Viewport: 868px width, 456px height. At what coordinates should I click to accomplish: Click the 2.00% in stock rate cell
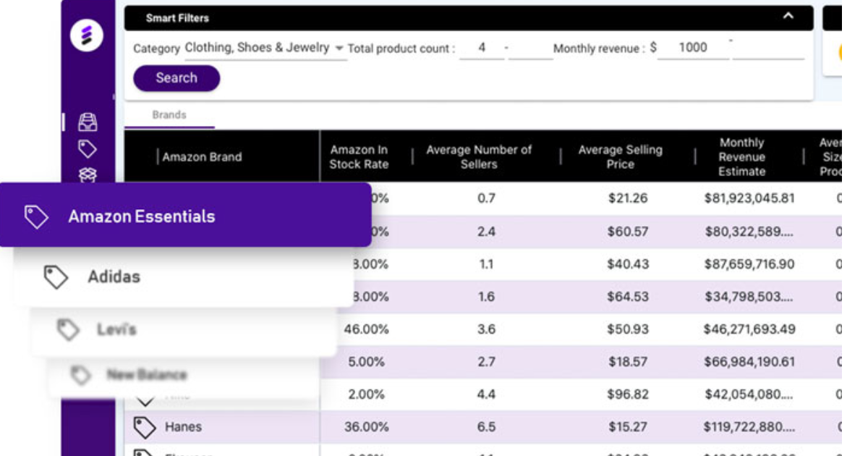tap(366, 394)
